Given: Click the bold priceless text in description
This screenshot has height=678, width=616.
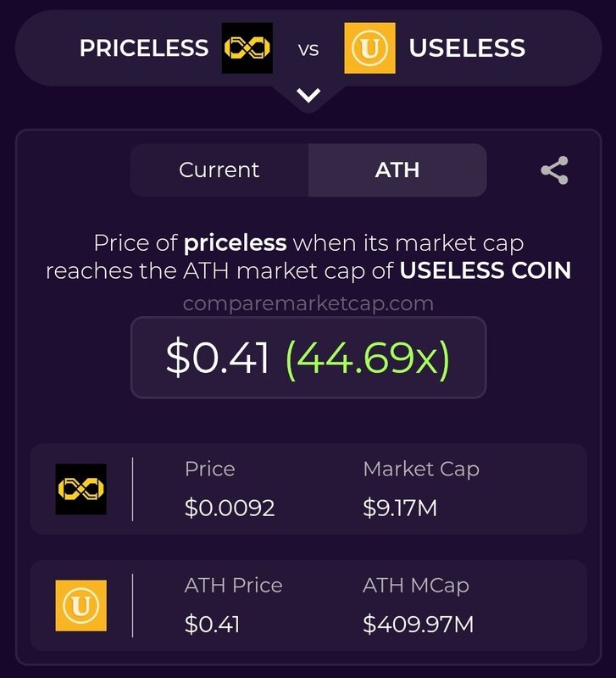Looking at the screenshot, I should coord(235,243).
